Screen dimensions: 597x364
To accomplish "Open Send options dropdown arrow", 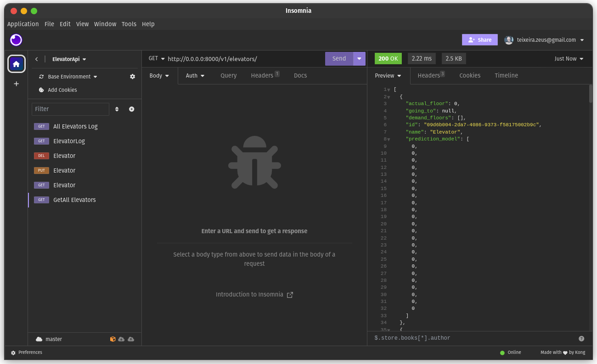I will click(x=359, y=59).
